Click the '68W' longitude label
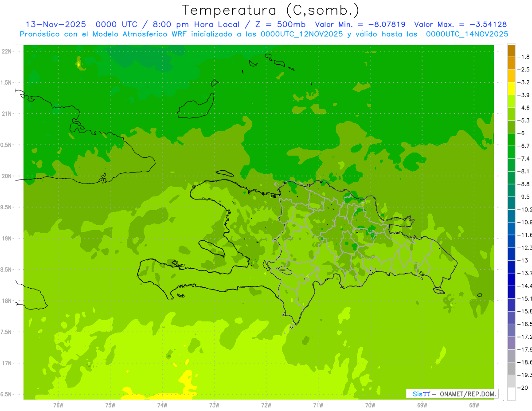The width and height of the screenshot is (532, 411). [x=474, y=405]
